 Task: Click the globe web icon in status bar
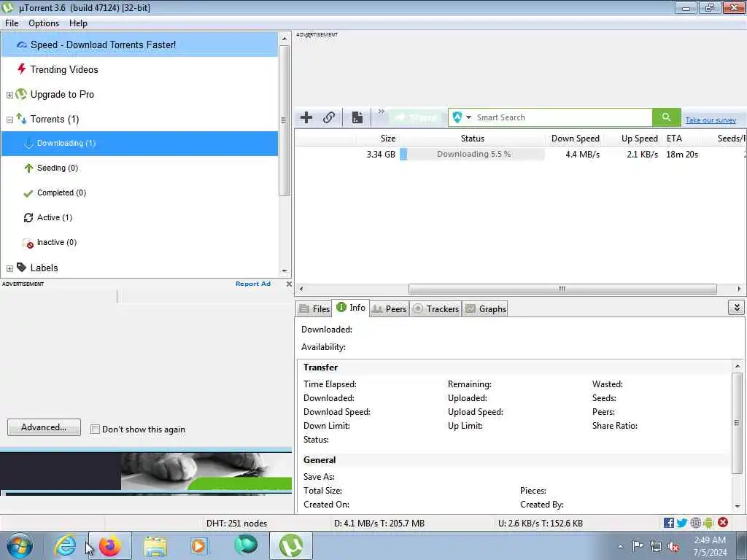tap(696, 523)
